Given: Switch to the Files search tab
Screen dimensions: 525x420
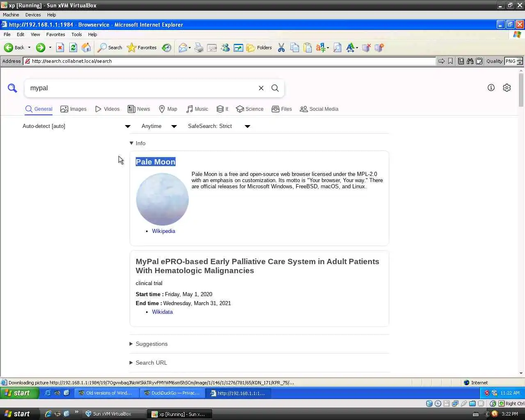Looking at the screenshot, I should pos(282,109).
